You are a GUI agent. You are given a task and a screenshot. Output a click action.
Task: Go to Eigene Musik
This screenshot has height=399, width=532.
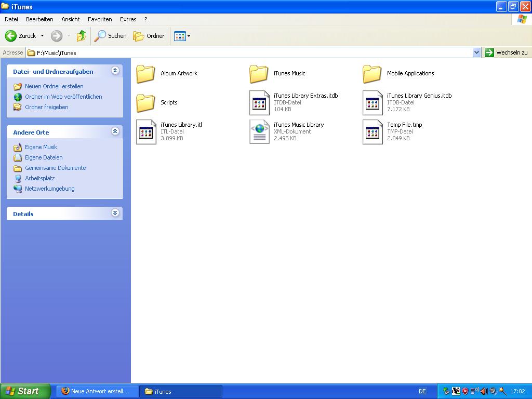click(41, 147)
